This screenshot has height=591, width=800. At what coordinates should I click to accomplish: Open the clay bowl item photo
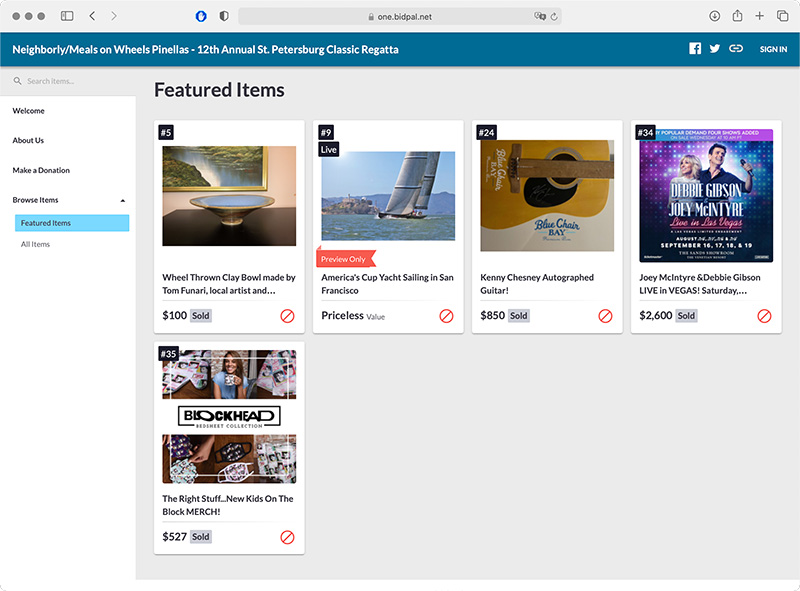click(x=229, y=196)
